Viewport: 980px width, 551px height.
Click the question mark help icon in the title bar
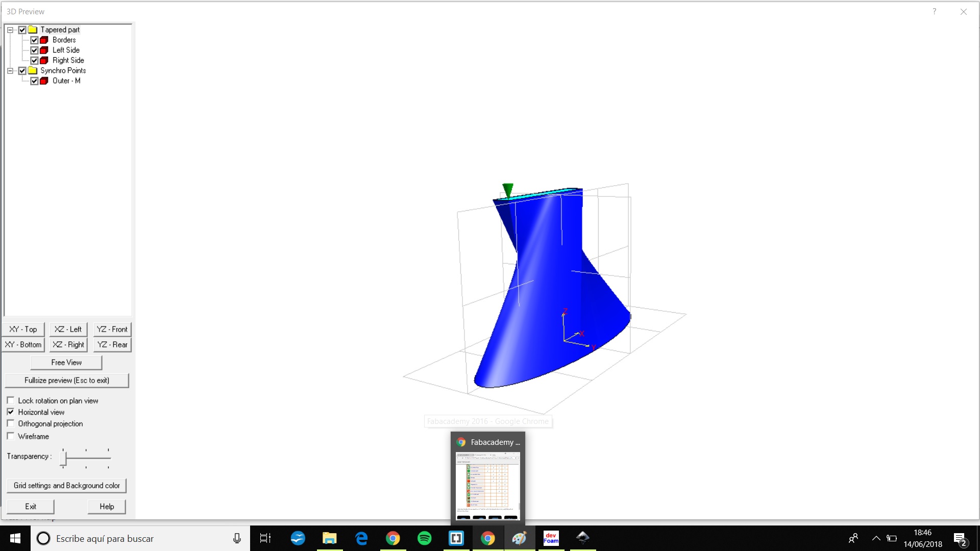tap(934, 11)
